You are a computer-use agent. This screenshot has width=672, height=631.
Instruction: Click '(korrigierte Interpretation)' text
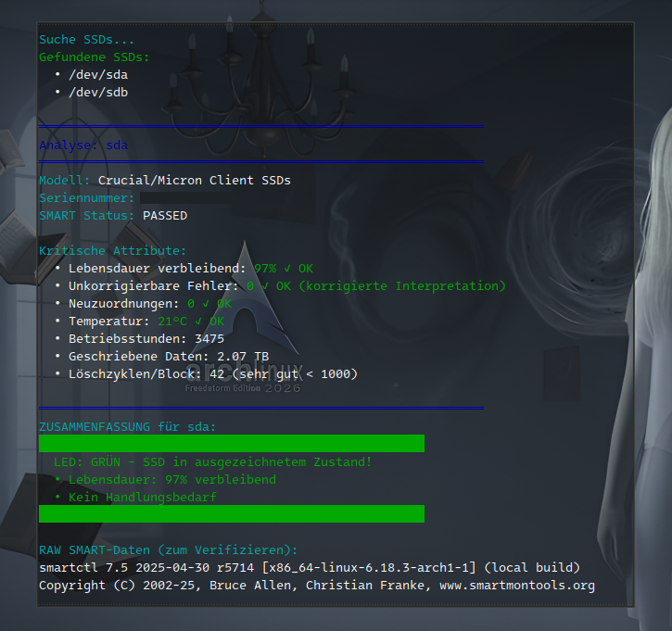(402, 286)
